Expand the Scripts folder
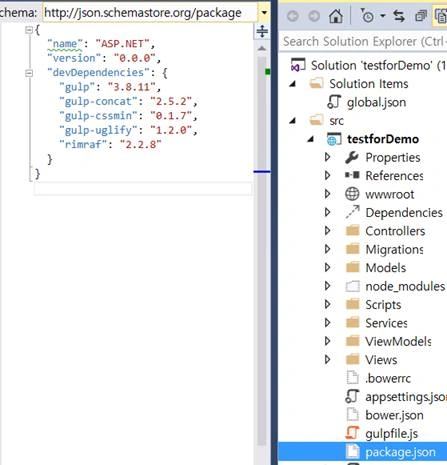This screenshot has width=447, height=465. [x=328, y=304]
